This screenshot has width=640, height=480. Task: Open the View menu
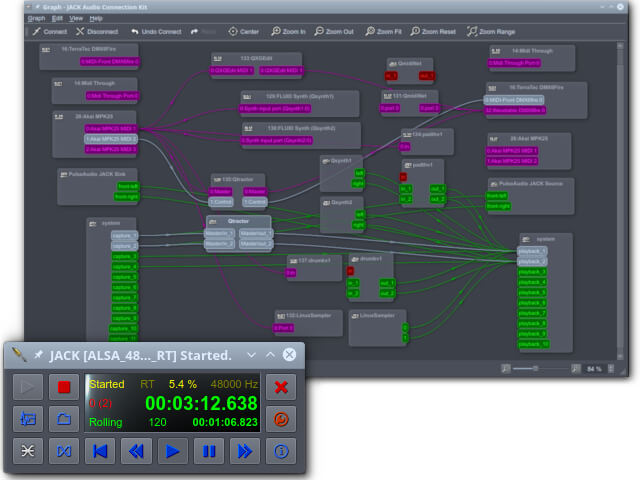[x=76, y=18]
